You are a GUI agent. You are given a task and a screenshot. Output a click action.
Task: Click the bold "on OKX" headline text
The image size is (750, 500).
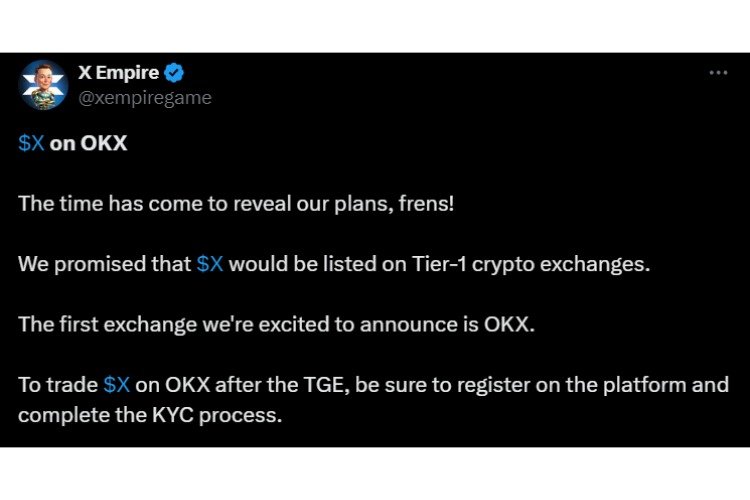[x=89, y=143]
